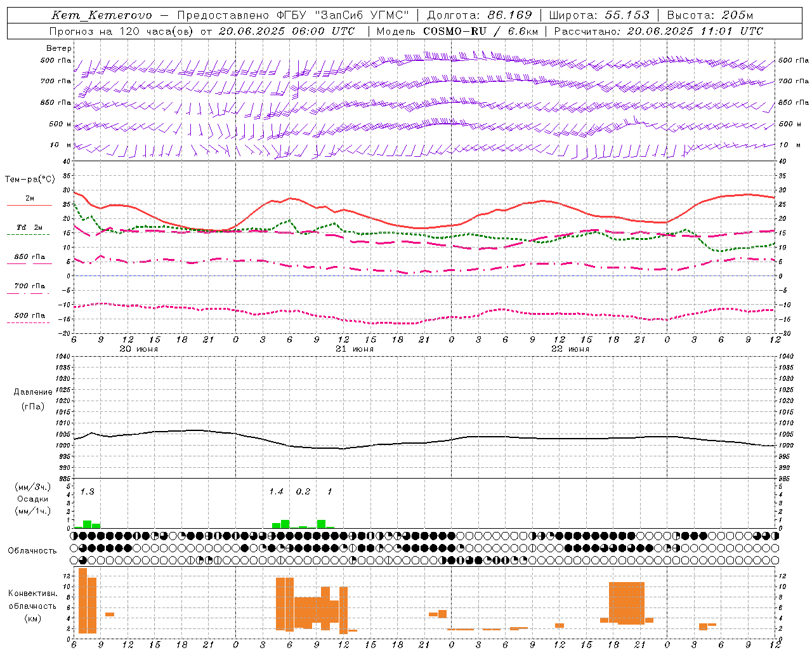The height and width of the screenshot is (650, 812).
Task: Click the Давление pressure panel title
Action: point(33,392)
